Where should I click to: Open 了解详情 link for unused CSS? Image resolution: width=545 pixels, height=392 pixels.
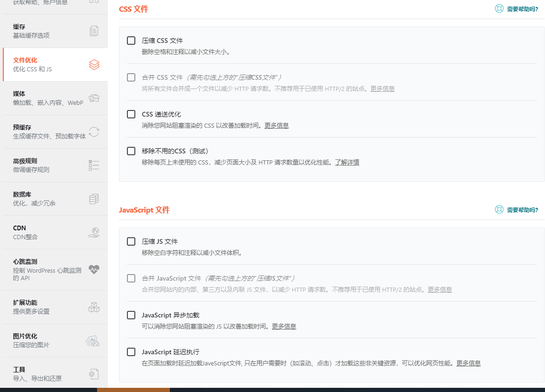pos(347,162)
